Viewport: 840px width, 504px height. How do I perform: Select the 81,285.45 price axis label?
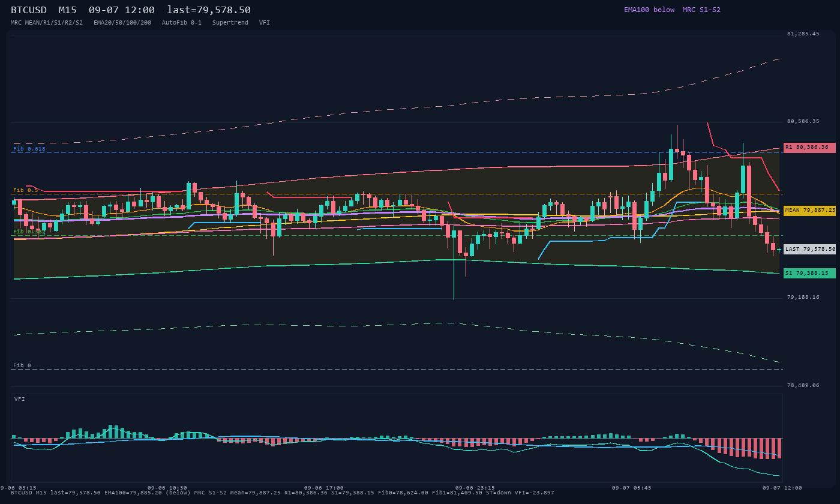[x=803, y=34]
